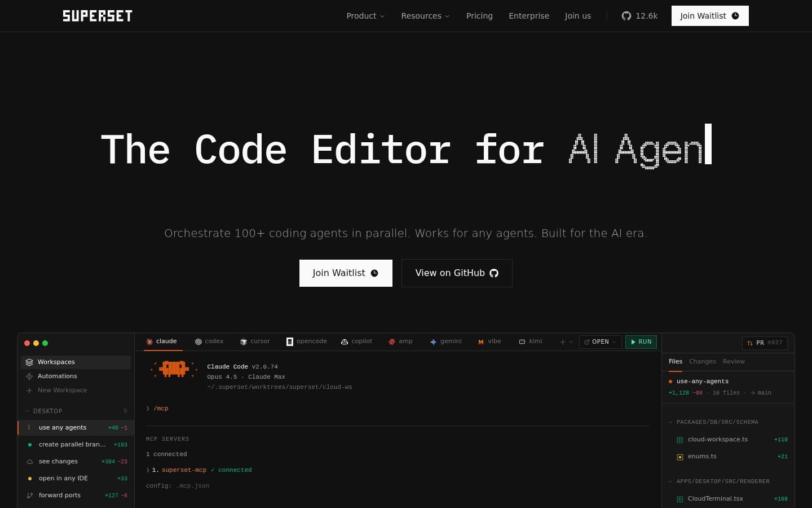
Task: Switch to the kimi tab
Action: [531, 341]
